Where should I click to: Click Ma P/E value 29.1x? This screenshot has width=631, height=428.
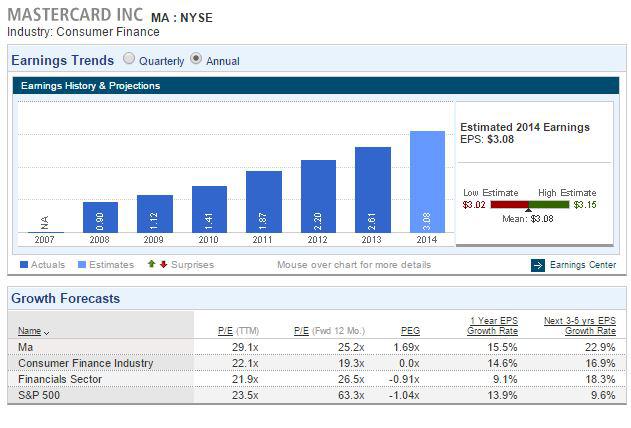point(245,347)
